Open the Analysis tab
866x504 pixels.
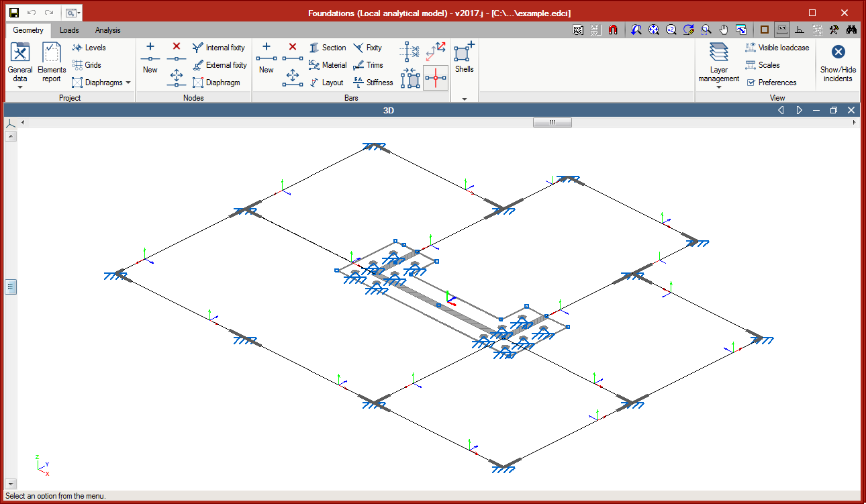(107, 30)
